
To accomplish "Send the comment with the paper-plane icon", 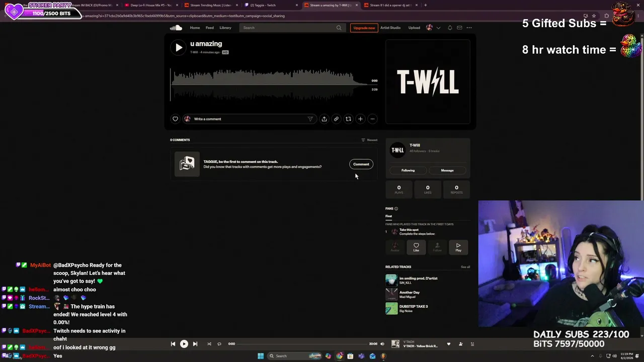I will (310, 119).
